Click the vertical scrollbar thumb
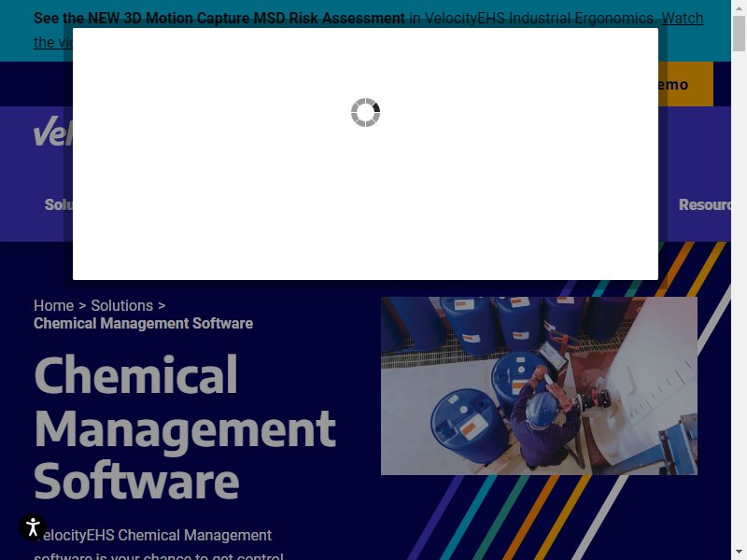This screenshot has height=560, width=747. point(739,34)
